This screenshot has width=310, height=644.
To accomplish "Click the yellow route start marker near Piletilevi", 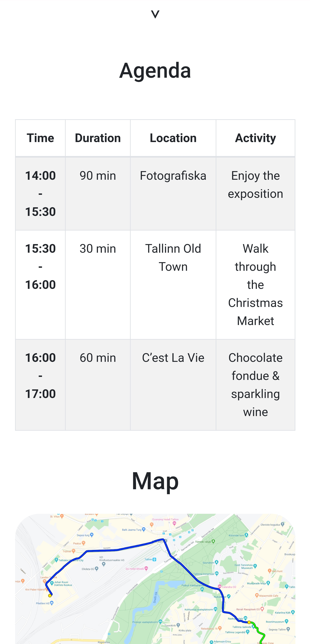I will click(x=50, y=596).
